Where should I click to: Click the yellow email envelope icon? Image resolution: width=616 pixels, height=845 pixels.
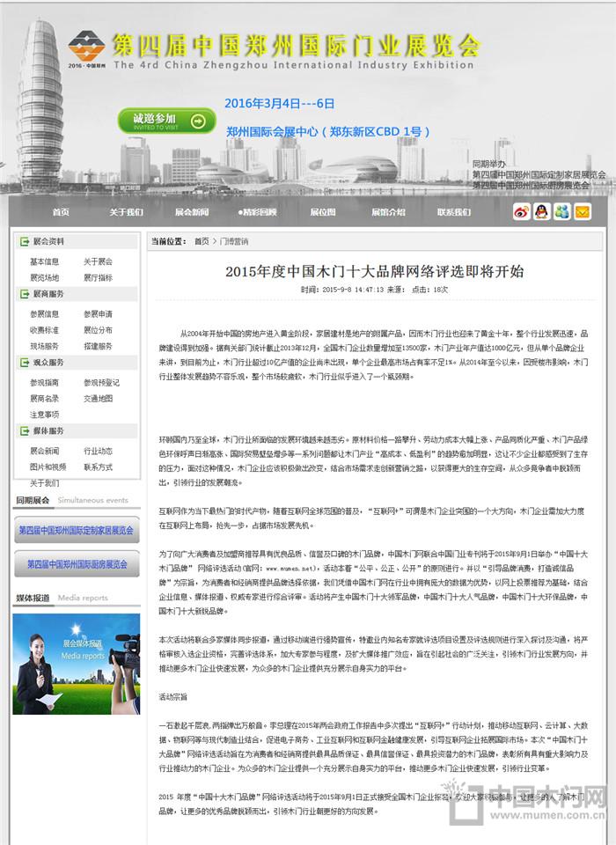583,212
